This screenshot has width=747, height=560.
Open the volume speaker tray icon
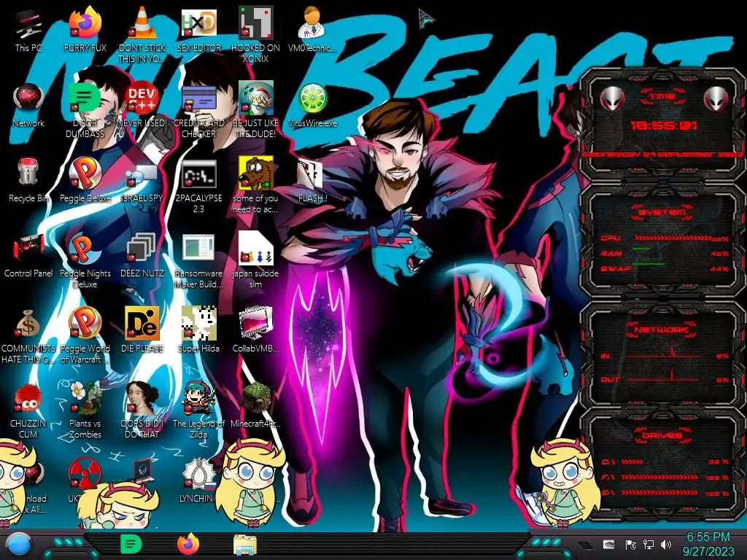tap(666, 544)
